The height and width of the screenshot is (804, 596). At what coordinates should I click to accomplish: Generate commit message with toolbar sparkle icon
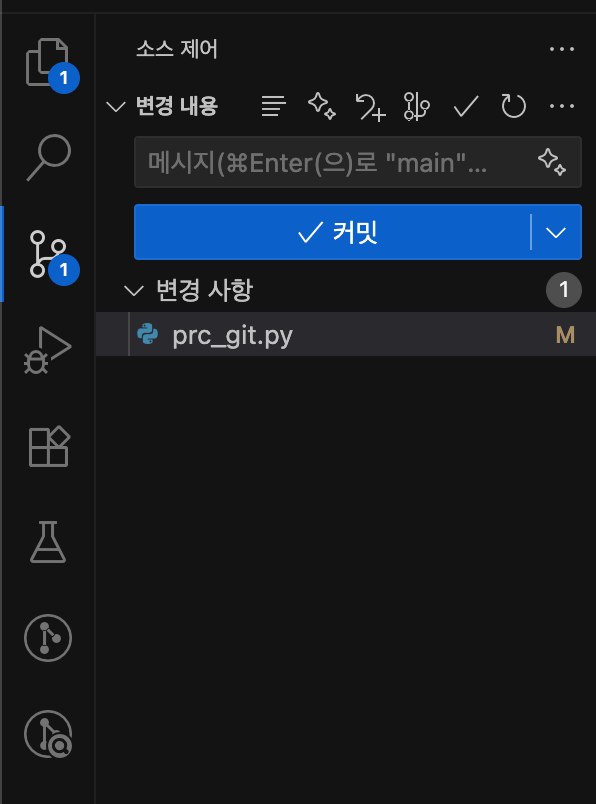pos(322,106)
